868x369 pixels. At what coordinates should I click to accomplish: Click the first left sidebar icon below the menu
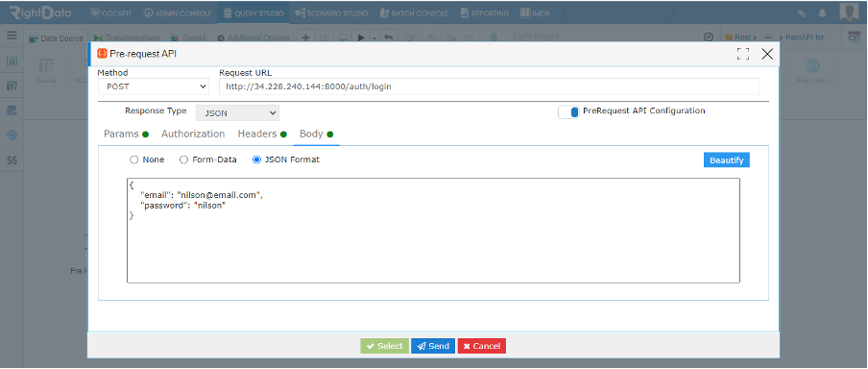coord(12,61)
